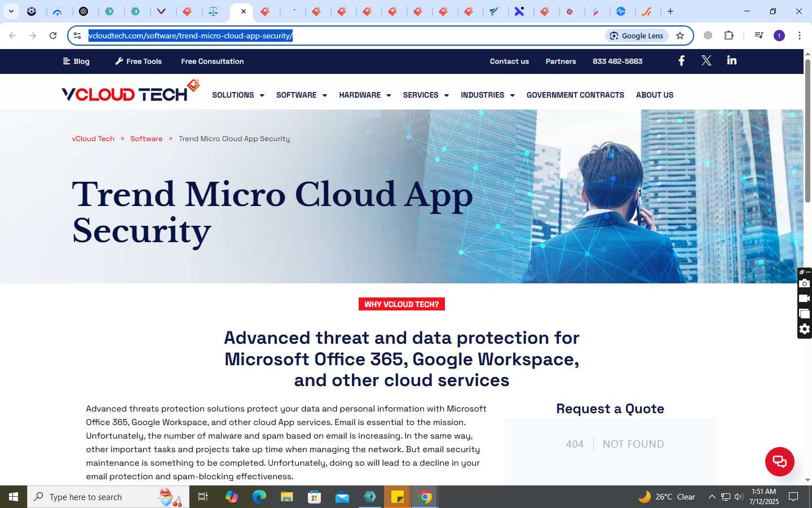Open Task View on the taskbar

click(x=203, y=497)
